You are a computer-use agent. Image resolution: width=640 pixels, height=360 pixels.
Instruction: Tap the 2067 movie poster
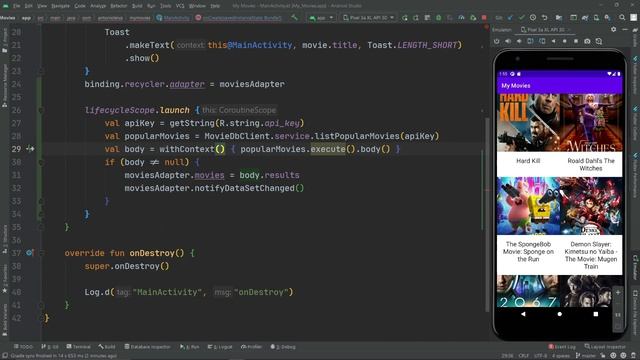pos(528,291)
